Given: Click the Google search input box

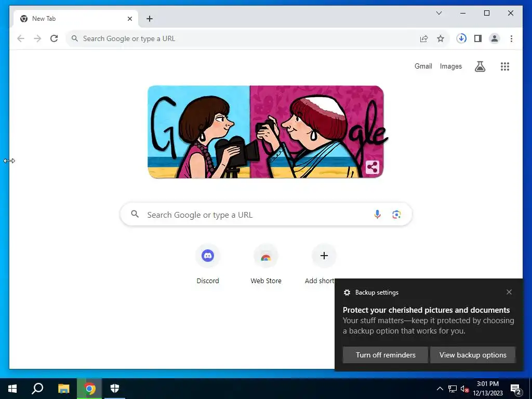Looking at the screenshot, I should coord(266,215).
